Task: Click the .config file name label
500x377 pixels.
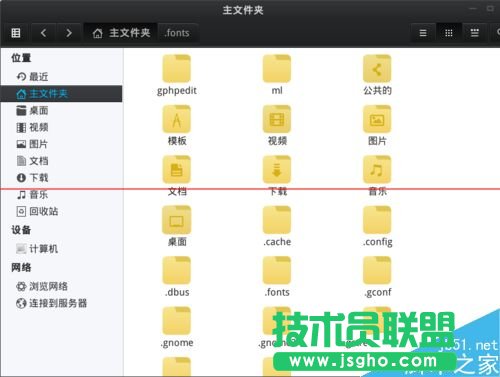Action: pos(378,242)
